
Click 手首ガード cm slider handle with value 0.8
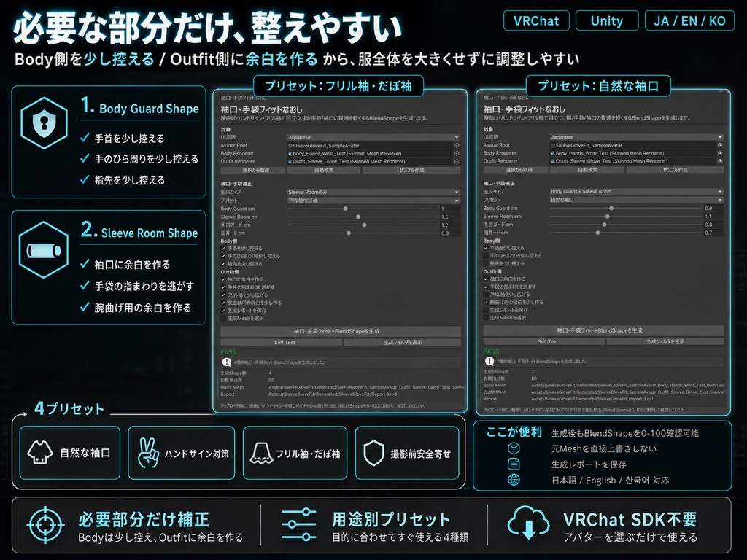pyautogui.click(x=605, y=225)
